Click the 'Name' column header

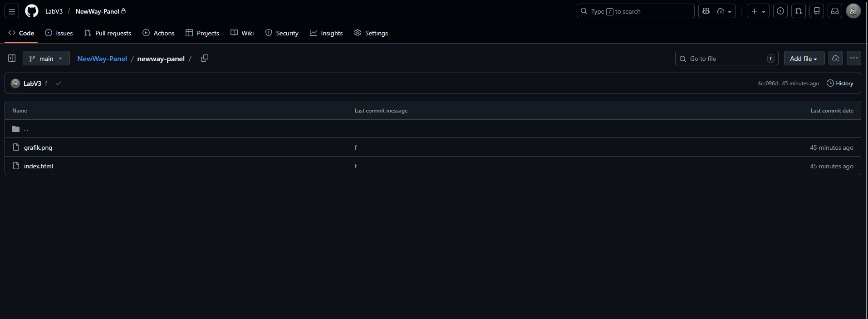tap(20, 111)
